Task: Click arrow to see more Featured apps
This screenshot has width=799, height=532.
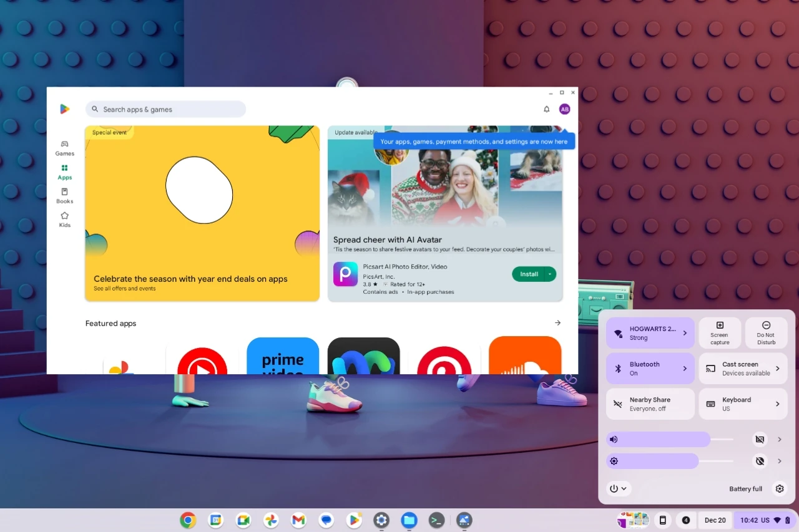Action: coord(557,323)
